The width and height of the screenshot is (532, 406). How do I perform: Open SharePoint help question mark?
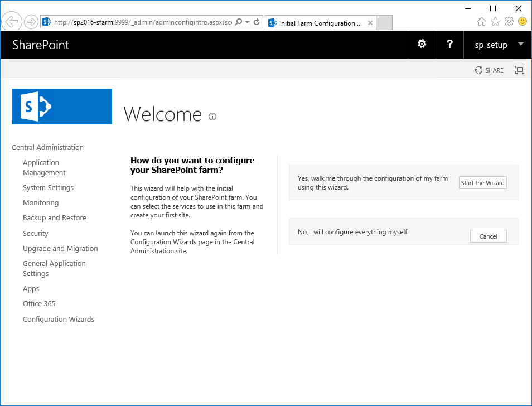(449, 44)
